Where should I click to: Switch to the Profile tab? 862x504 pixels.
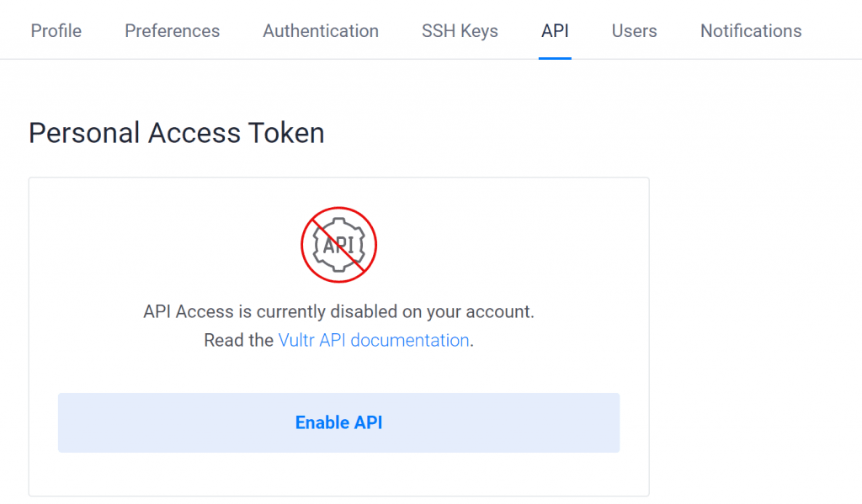tap(56, 30)
